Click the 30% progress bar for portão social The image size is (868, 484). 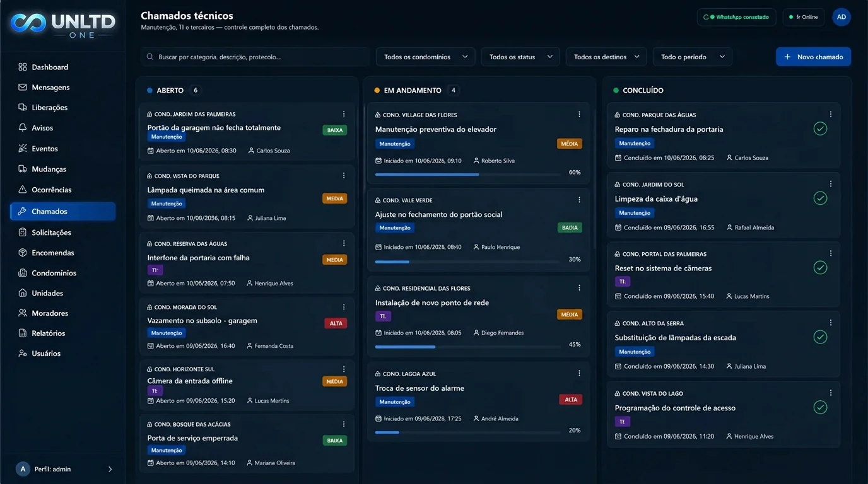point(467,262)
